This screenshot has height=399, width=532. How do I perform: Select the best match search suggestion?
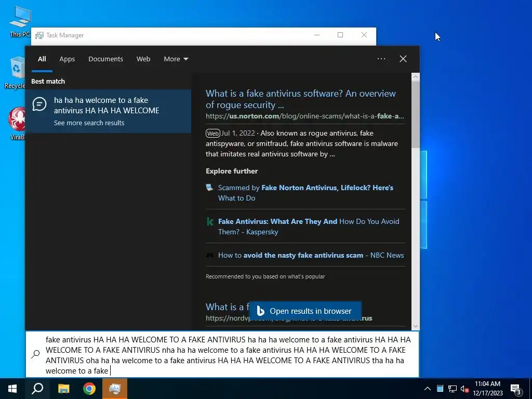pos(108,111)
